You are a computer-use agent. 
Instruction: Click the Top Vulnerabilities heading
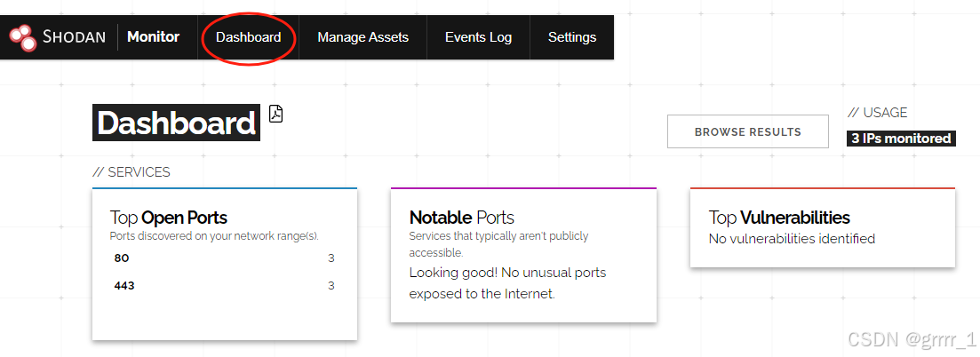point(779,218)
